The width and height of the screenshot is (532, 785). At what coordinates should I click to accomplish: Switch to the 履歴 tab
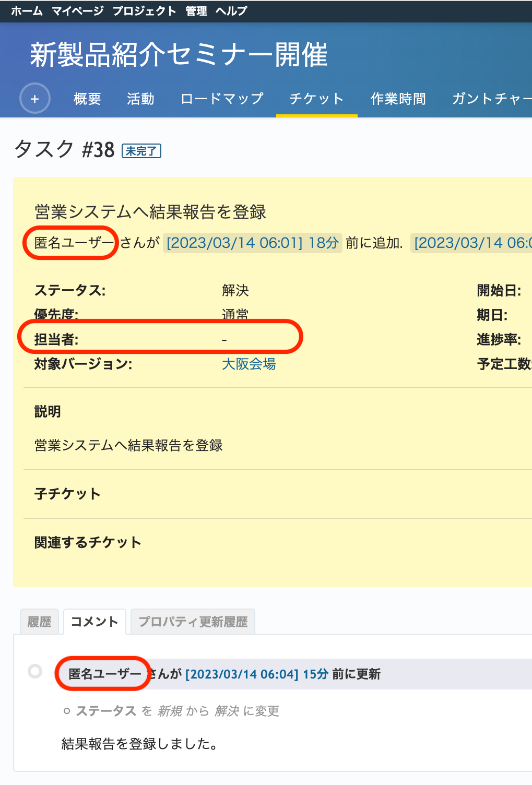(x=39, y=622)
